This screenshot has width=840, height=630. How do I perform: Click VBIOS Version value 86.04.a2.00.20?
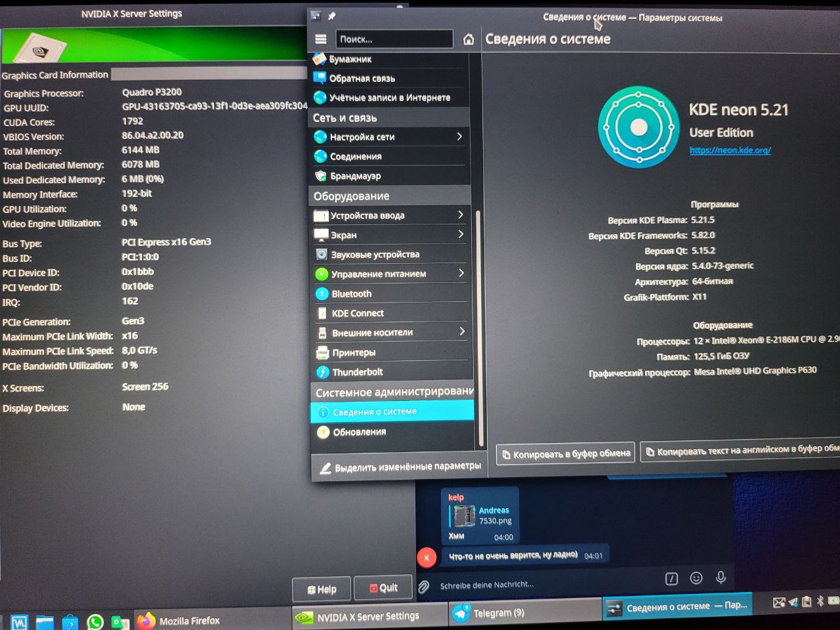(152, 135)
